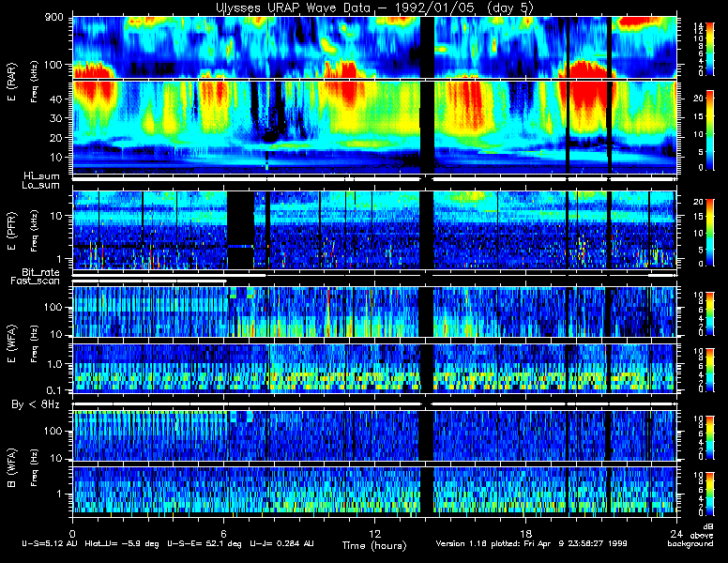
Task: Click the '0' hour tick on time axis
Action: click(73, 533)
